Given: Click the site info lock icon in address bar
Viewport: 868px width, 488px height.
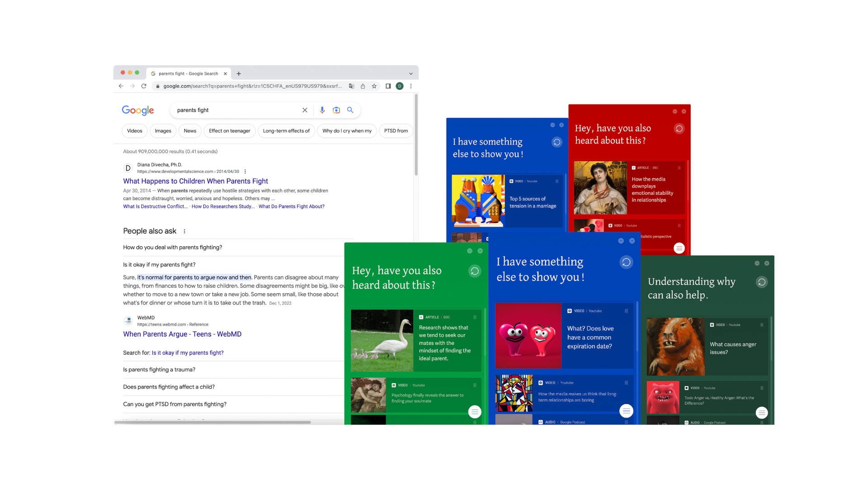Looking at the screenshot, I should [x=157, y=86].
